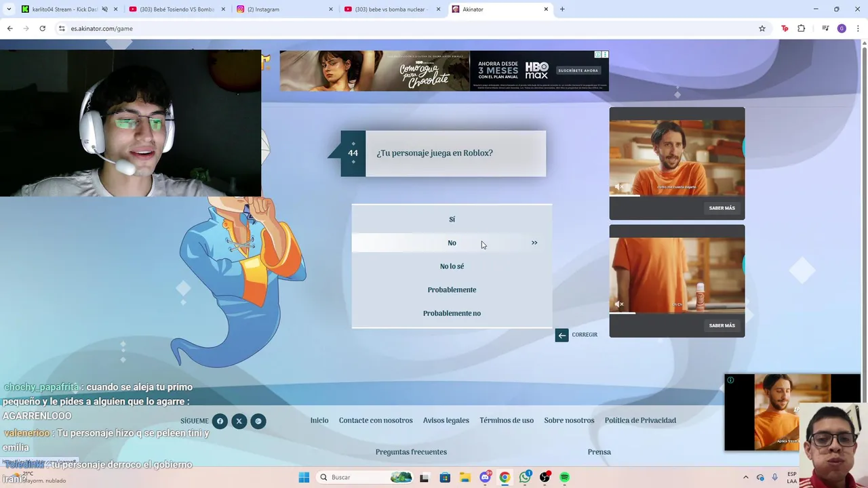Answer Sí to the Roblox question
The width and height of the screenshot is (868, 488).
pyautogui.click(x=452, y=219)
